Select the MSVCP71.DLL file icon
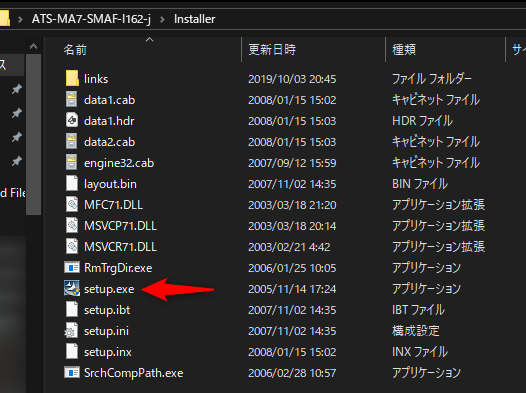The image size is (526, 393). pyautogui.click(x=72, y=226)
